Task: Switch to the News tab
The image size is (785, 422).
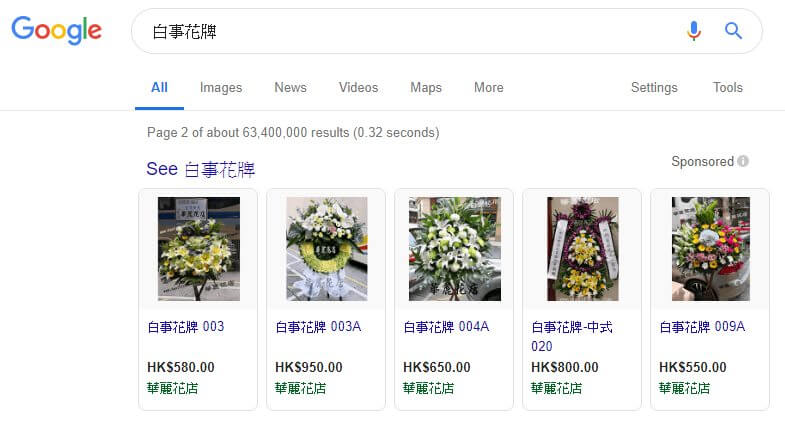Action: click(x=290, y=88)
